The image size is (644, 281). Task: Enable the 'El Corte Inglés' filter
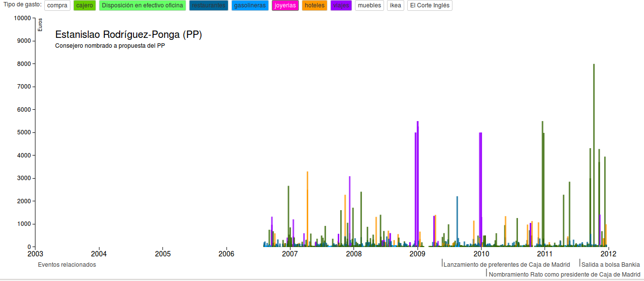point(429,5)
